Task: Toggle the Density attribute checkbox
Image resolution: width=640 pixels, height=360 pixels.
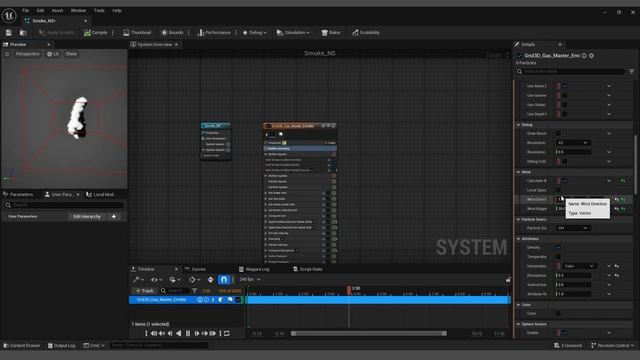Action: click(558, 248)
